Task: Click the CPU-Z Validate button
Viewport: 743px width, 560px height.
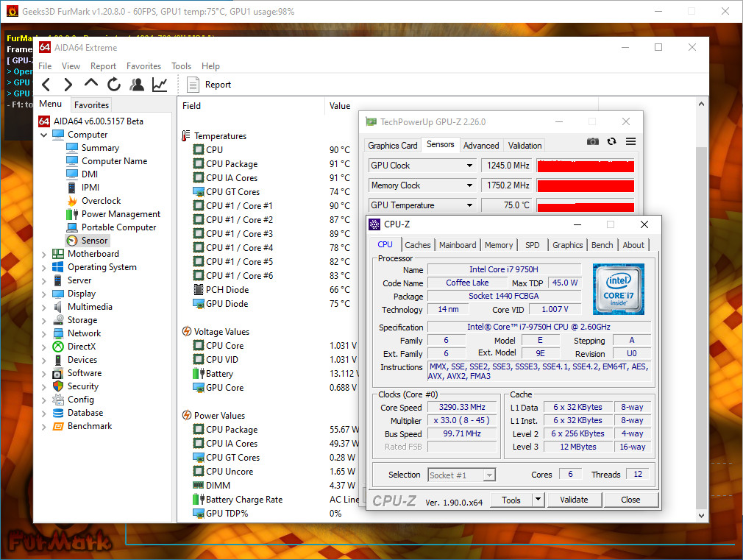Action: (574, 500)
